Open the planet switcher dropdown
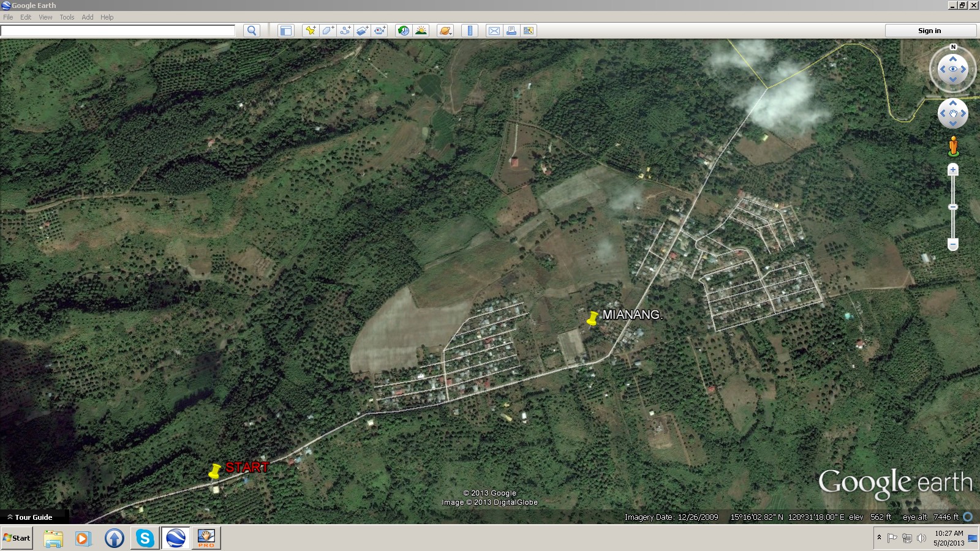Viewport: 980px width, 551px height. 445,31
